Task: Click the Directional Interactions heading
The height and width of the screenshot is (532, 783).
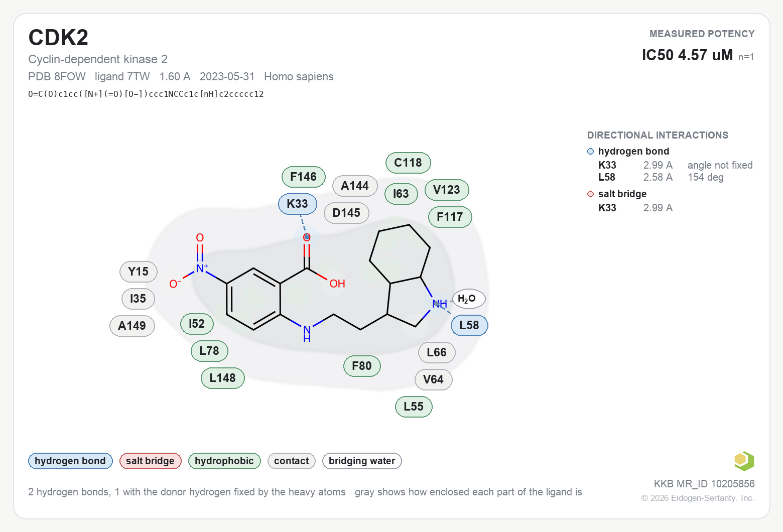Action: pyautogui.click(x=658, y=135)
